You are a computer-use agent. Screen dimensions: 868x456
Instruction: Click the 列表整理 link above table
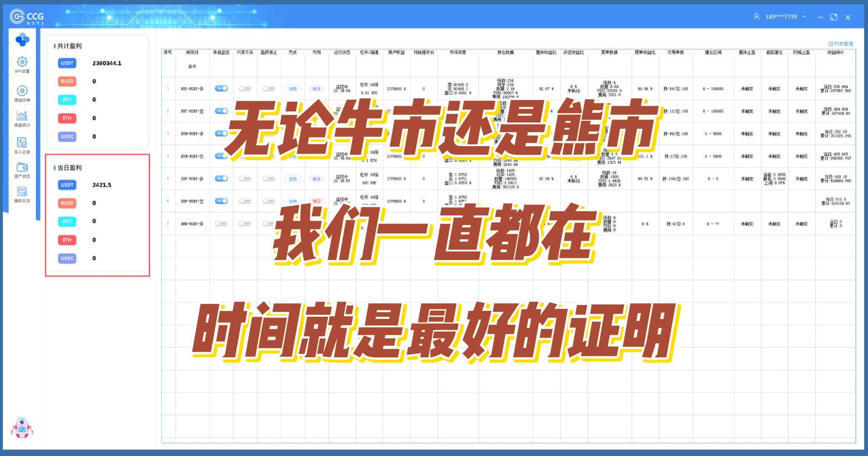[841, 44]
